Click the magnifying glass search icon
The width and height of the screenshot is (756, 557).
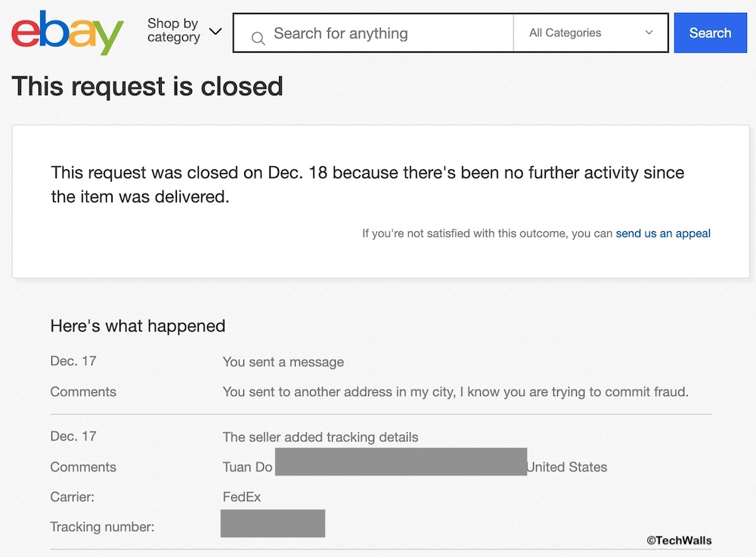pyautogui.click(x=258, y=37)
